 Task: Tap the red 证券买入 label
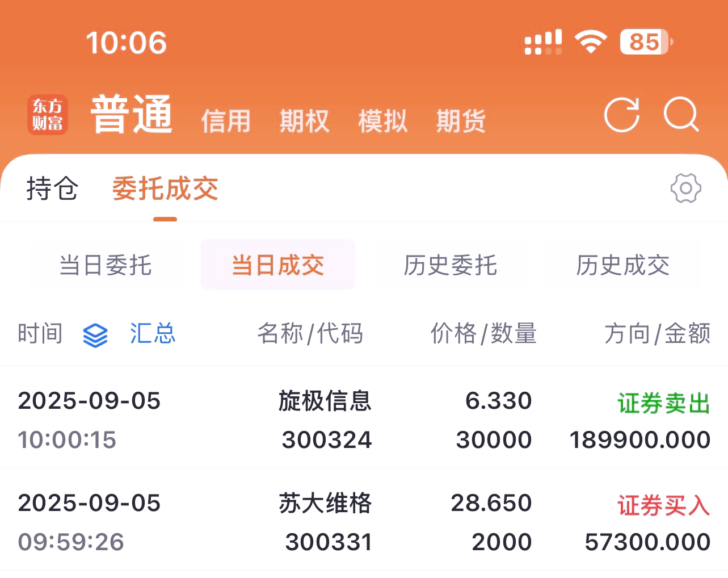pos(664,506)
